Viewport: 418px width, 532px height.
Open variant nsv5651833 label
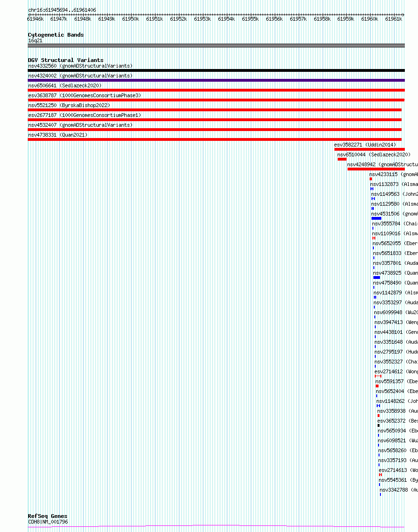pos(395,253)
